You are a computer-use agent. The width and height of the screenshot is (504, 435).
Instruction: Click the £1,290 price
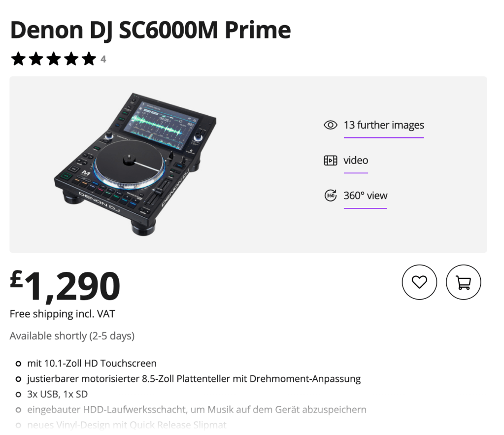coord(65,287)
